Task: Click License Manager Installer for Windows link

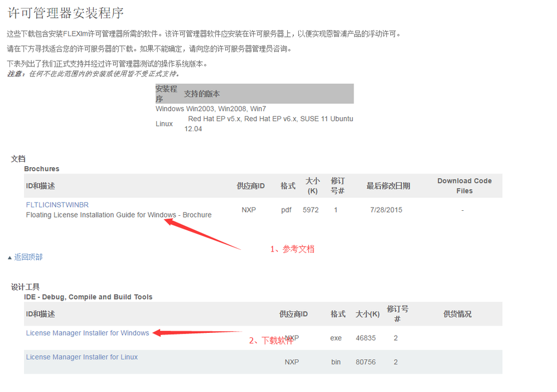Action: pos(88,333)
